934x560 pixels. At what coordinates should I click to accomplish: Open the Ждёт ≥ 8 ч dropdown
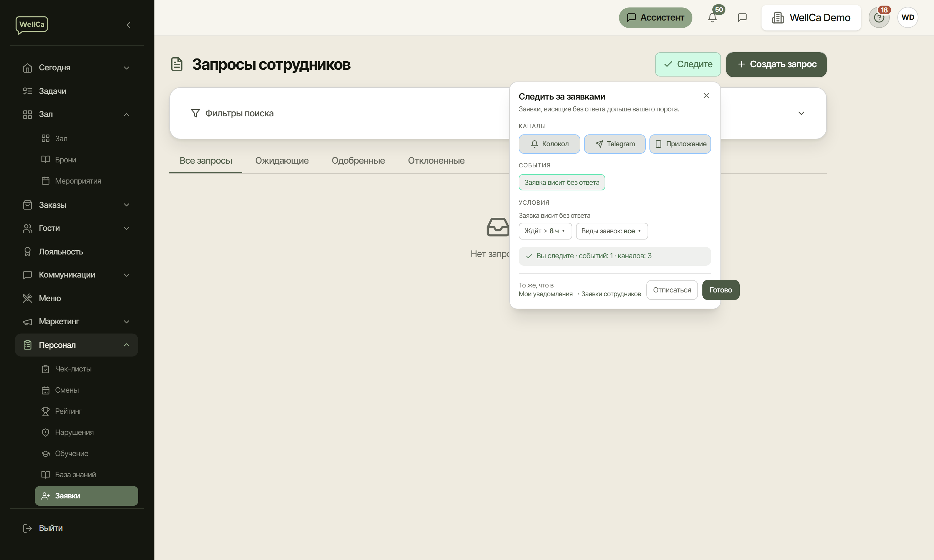coord(545,231)
